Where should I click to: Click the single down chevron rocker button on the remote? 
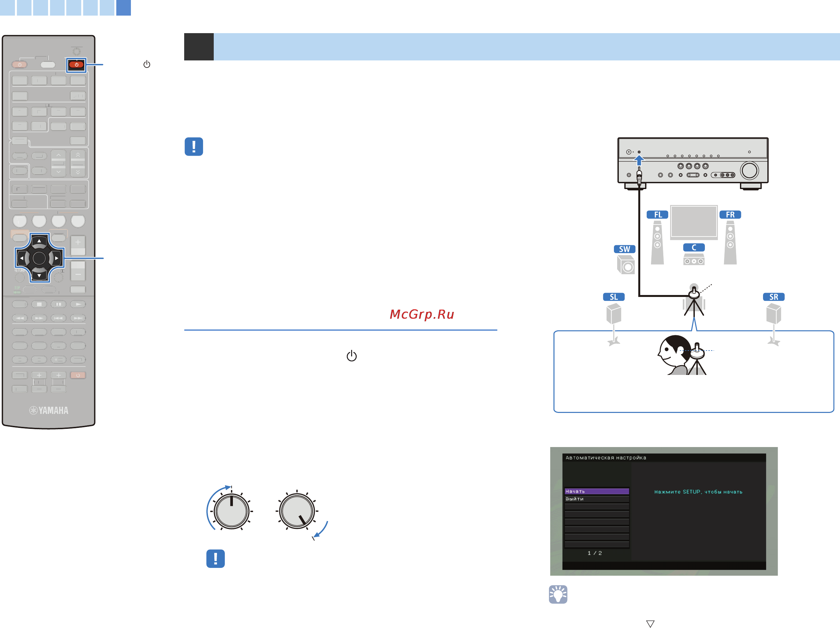click(x=58, y=171)
